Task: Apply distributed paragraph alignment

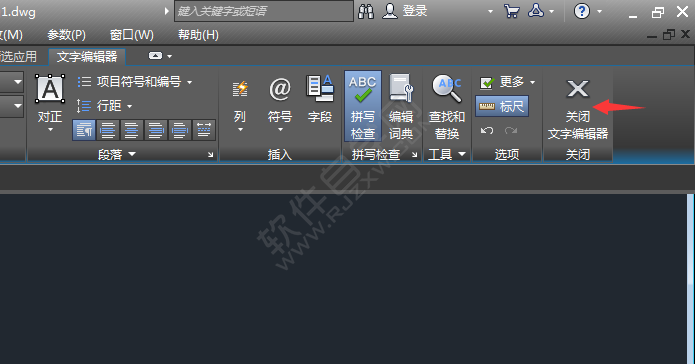Action: pyautogui.click(x=204, y=130)
